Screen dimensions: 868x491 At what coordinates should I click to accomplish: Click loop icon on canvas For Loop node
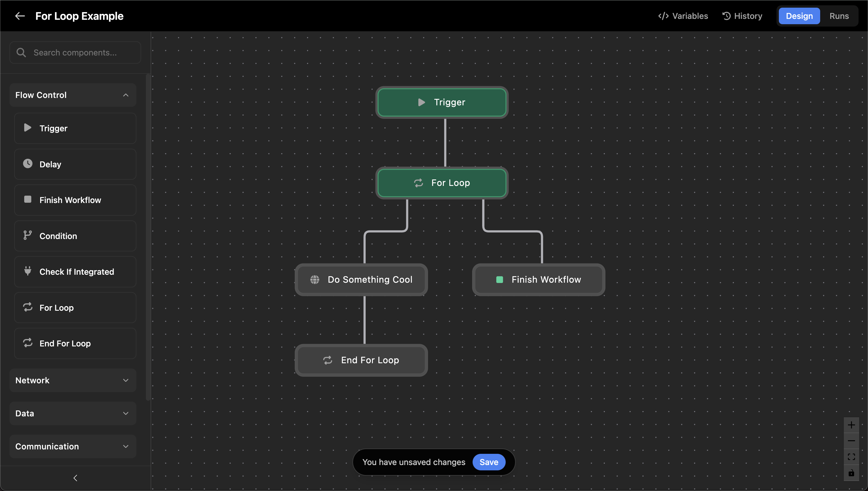click(418, 183)
